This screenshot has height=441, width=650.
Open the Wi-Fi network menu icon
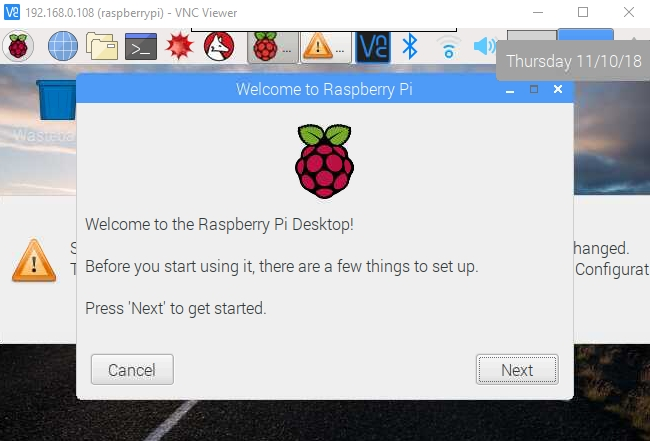point(449,47)
